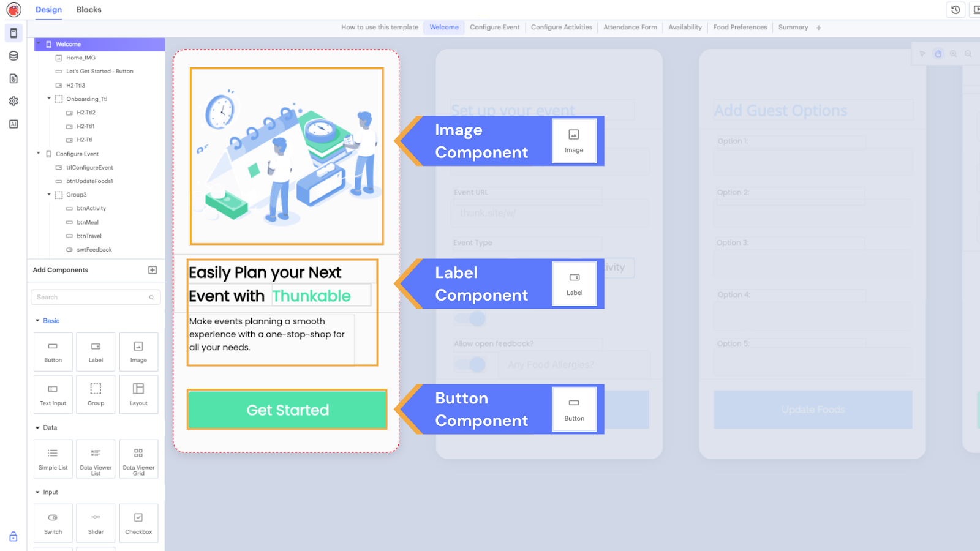Viewport: 980px width, 551px height.
Task: Launch the Live Preview from top toolbar
Action: [x=976, y=10]
